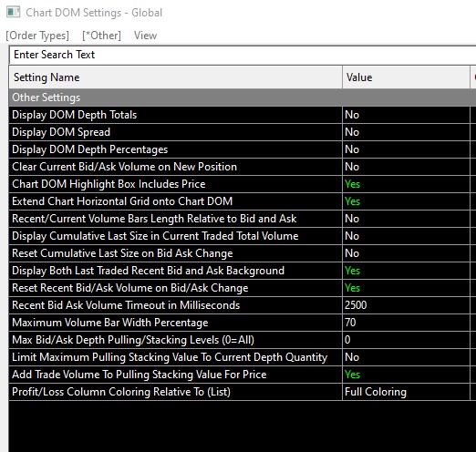Image resolution: width=476 pixels, height=452 pixels.
Task: Edit Max Bid/Ask Depth Pulling/Stacking Levels value
Action: pyautogui.click(x=406, y=340)
